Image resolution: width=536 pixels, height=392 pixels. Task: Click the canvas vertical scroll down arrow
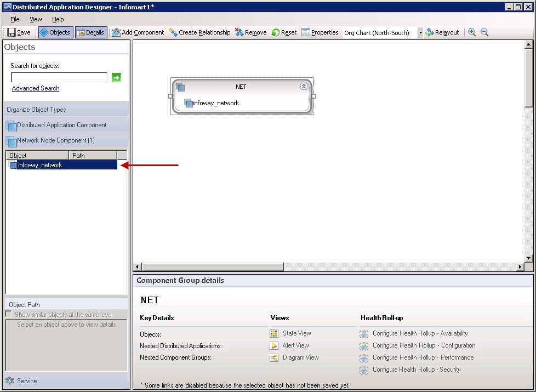click(528, 258)
